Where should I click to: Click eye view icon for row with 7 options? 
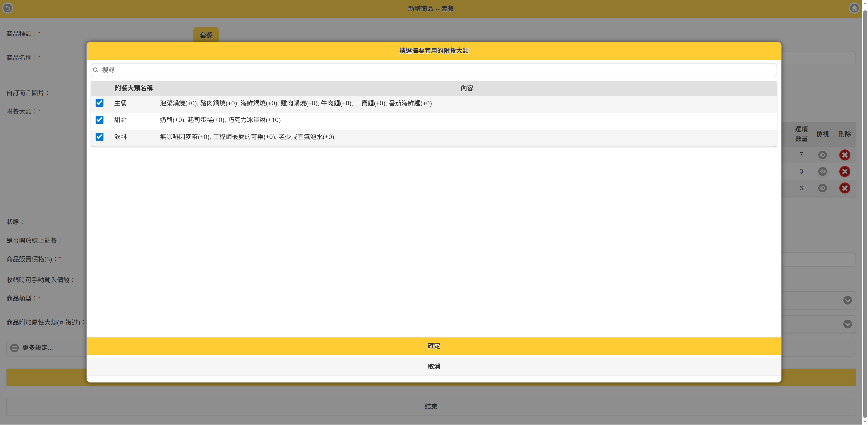point(822,155)
